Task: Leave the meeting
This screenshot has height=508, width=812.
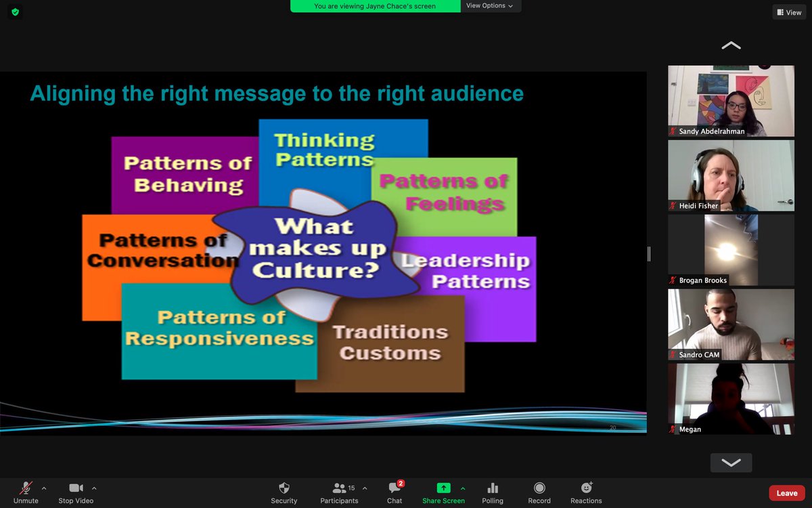Action: coord(787,493)
